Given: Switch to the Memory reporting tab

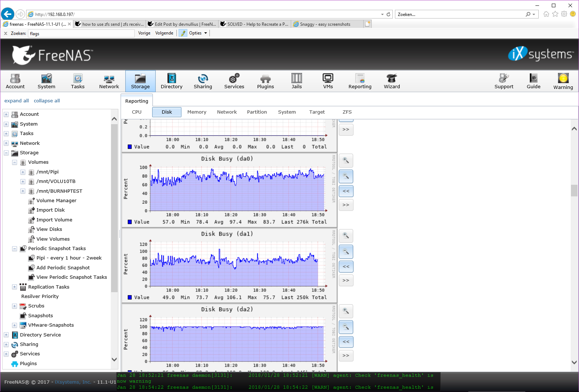Looking at the screenshot, I should coord(197,112).
